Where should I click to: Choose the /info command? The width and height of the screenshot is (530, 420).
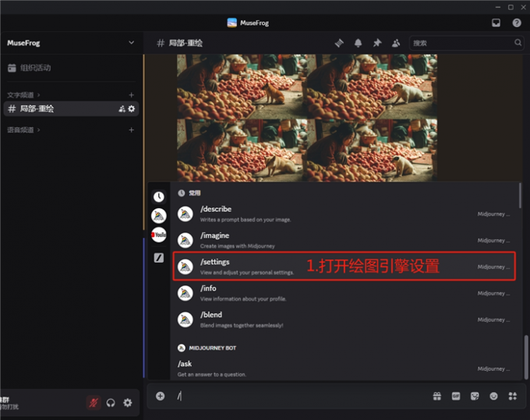point(344,293)
